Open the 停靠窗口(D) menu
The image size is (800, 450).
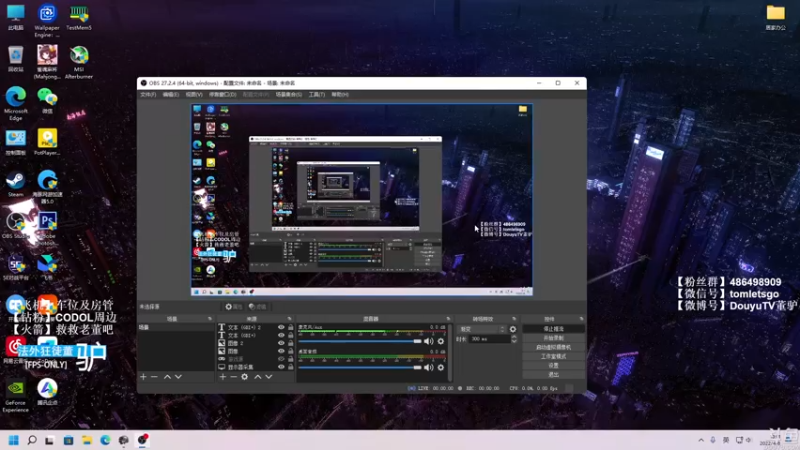coord(222,94)
